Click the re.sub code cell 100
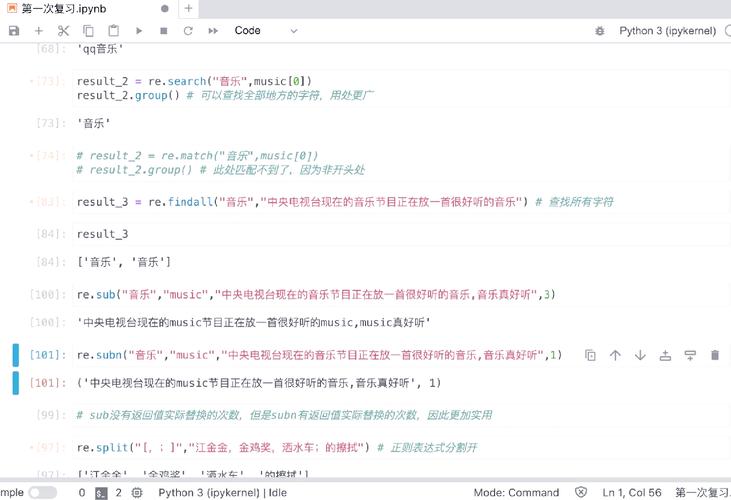Screen dimensions: 731x500 pyautogui.click(x=401, y=295)
